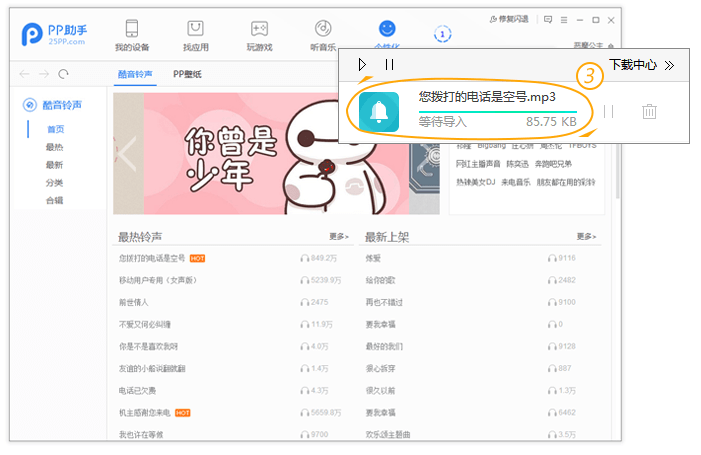Click the next banner preview thumbnail
The image size is (701, 455).
424,179
